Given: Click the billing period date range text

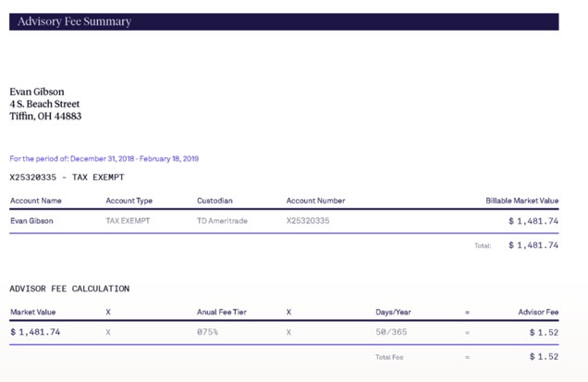Looking at the screenshot, I should coord(104,158).
